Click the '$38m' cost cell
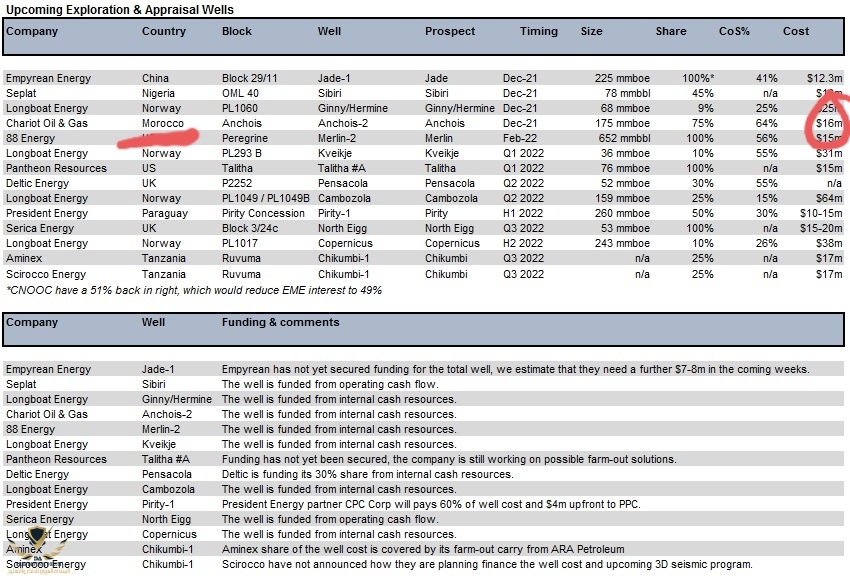850x576 pixels. pyautogui.click(x=829, y=244)
